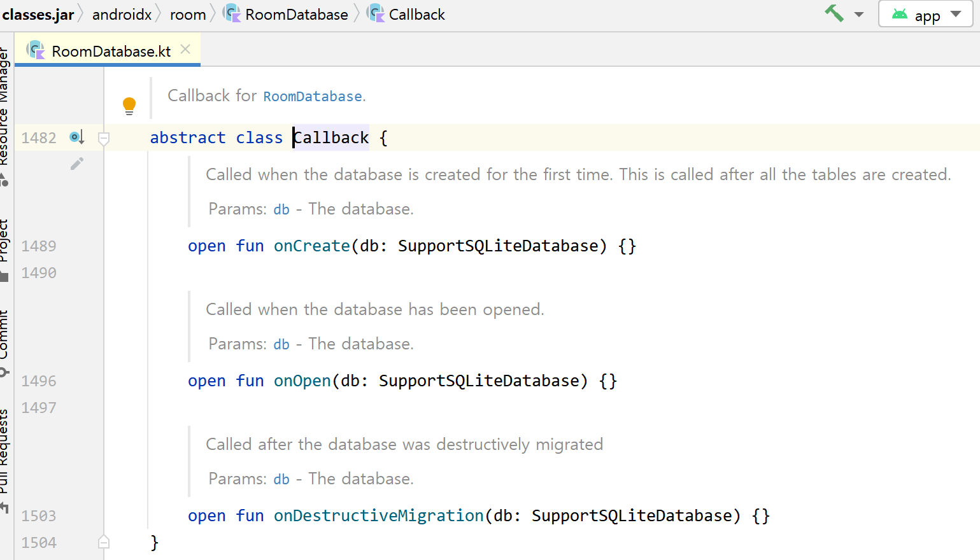The width and height of the screenshot is (980, 560).
Task: Select the RoomDatabase.kt editor tab
Action: pos(107,51)
